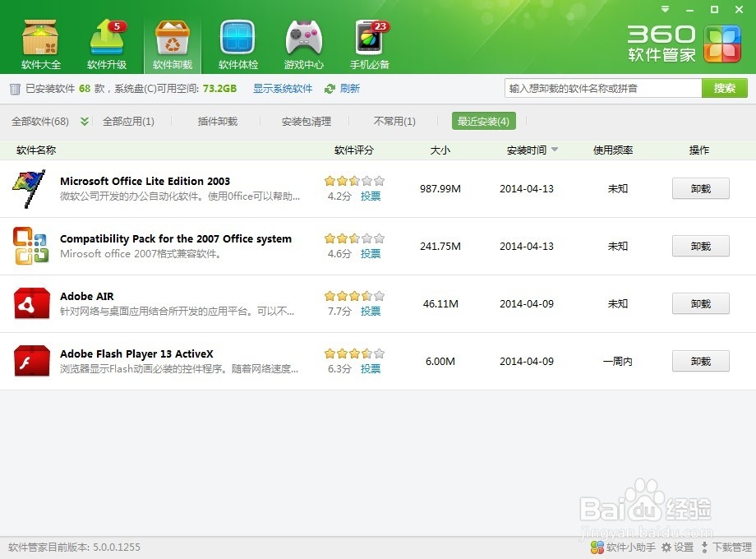This screenshot has width=756, height=559.
Task: Click the Adobe AIR red icon
Action: coord(32,303)
